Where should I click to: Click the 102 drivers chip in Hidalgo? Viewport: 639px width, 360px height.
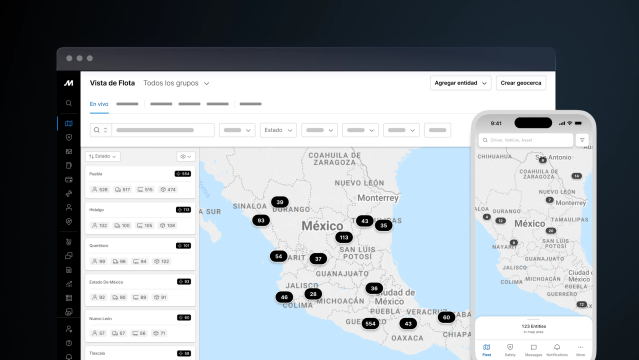tap(100, 225)
